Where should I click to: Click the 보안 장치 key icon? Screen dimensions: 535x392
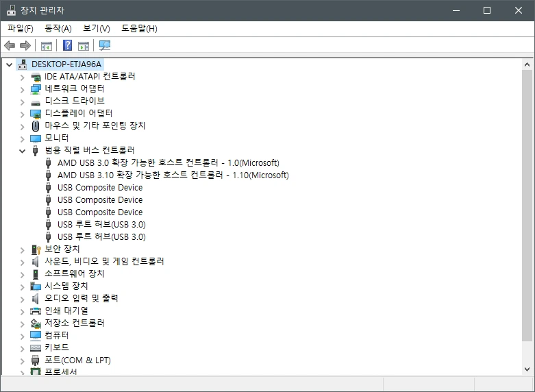coord(36,249)
